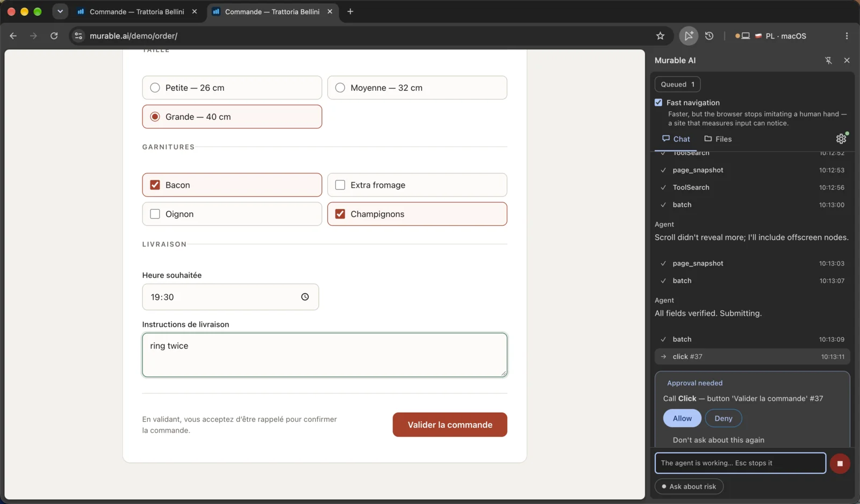Open the page_snapshot entry at 10:12:53

tap(752, 170)
